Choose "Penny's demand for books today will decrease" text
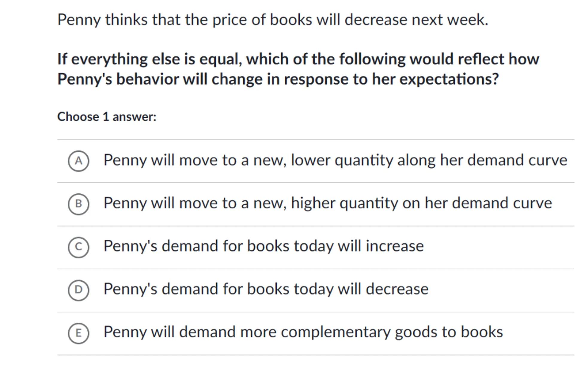The height and width of the screenshot is (391, 588). [266, 289]
